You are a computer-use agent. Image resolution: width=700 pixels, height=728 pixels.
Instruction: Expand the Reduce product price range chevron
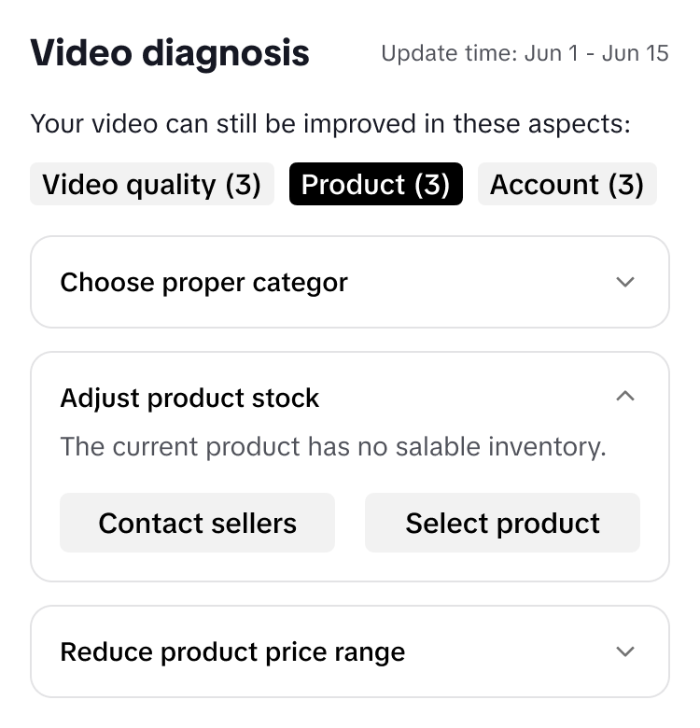click(x=625, y=651)
